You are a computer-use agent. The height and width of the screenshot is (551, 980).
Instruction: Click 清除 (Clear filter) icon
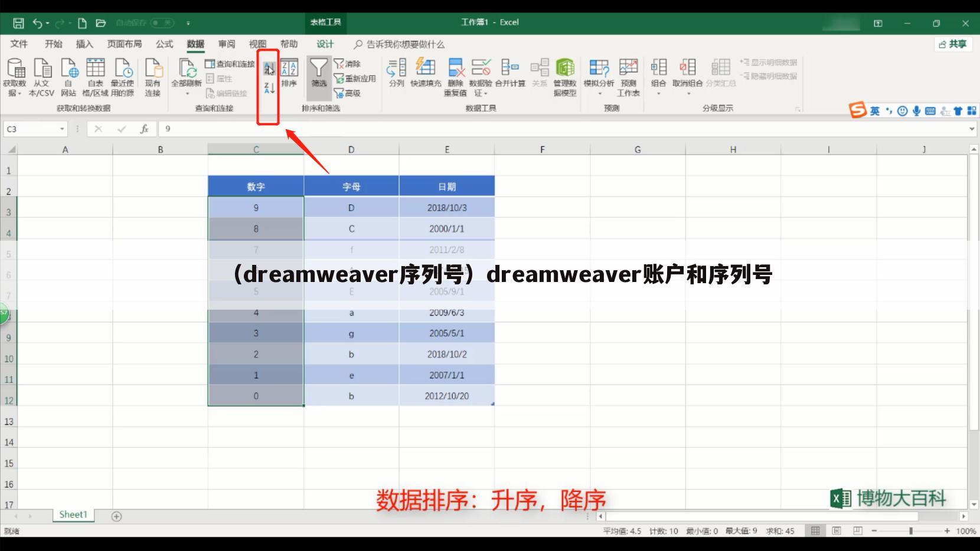(348, 64)
